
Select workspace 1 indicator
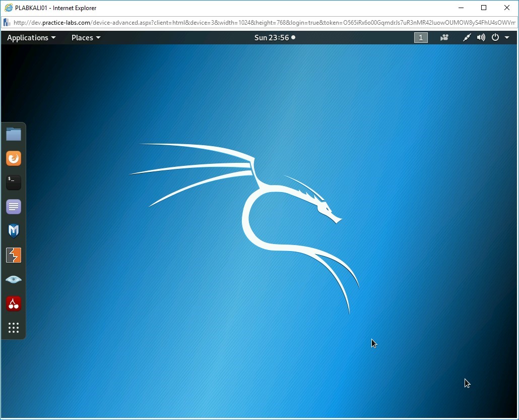tap(421, 38)
